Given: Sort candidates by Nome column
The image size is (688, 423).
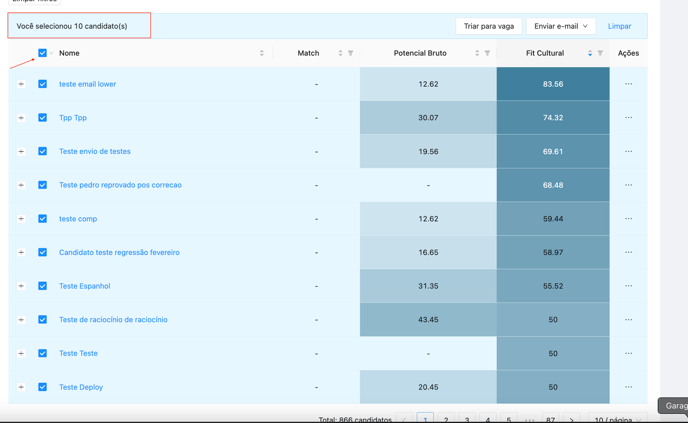Looking at the screenshot, I should [262, 53].
